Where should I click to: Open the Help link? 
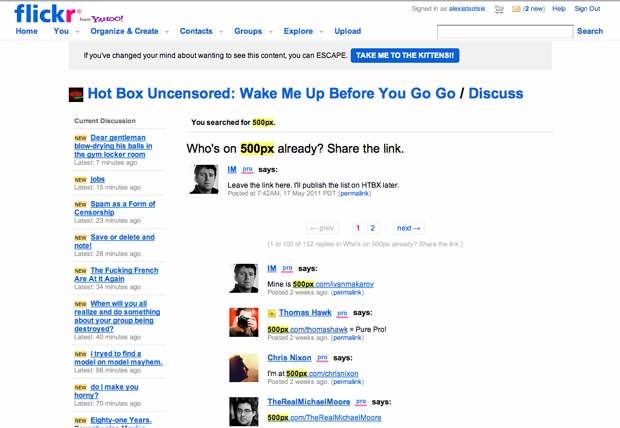point(559,9)
